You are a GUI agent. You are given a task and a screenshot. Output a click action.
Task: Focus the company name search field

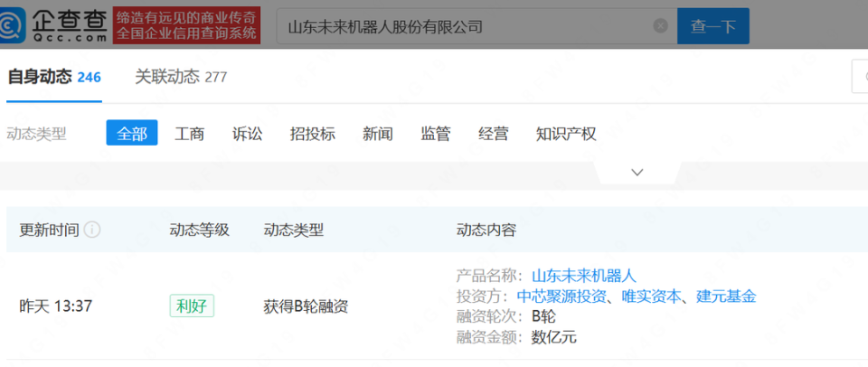tap(476, 26)
